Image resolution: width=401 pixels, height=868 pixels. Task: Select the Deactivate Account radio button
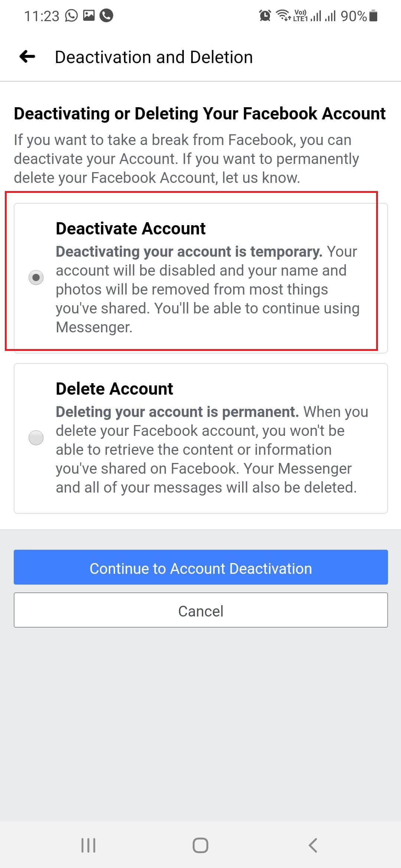pos(36,277)
